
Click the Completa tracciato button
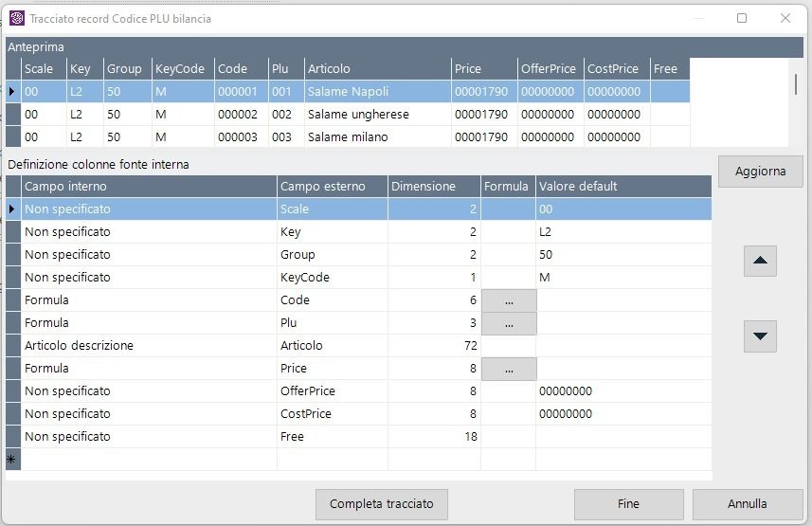point(382,504)
